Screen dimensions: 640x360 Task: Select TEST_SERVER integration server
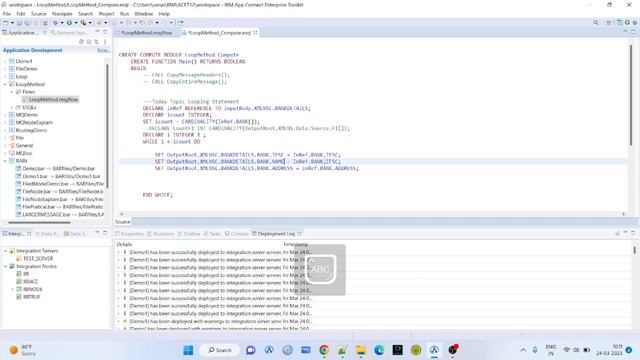pyautogui.click(x=35, y=258)
